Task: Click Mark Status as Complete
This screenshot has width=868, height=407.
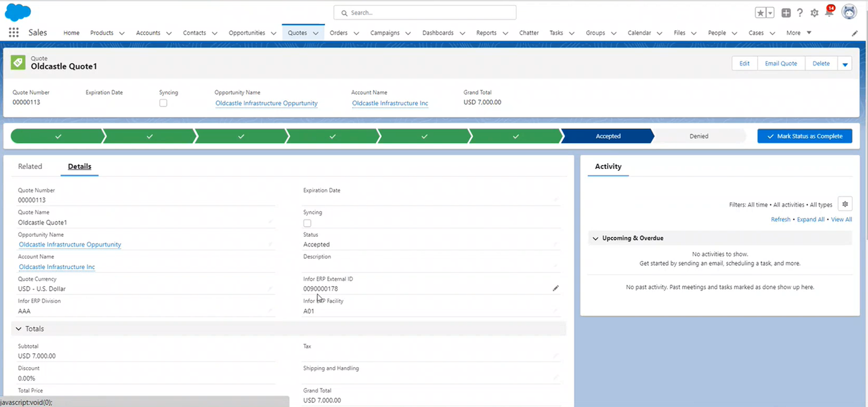Action: pyautogui.click(x=804, y=135)
